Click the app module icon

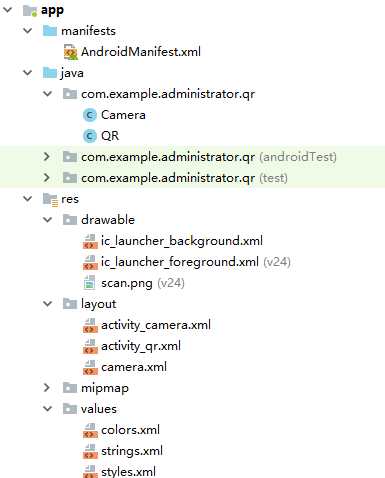[30, 10]
